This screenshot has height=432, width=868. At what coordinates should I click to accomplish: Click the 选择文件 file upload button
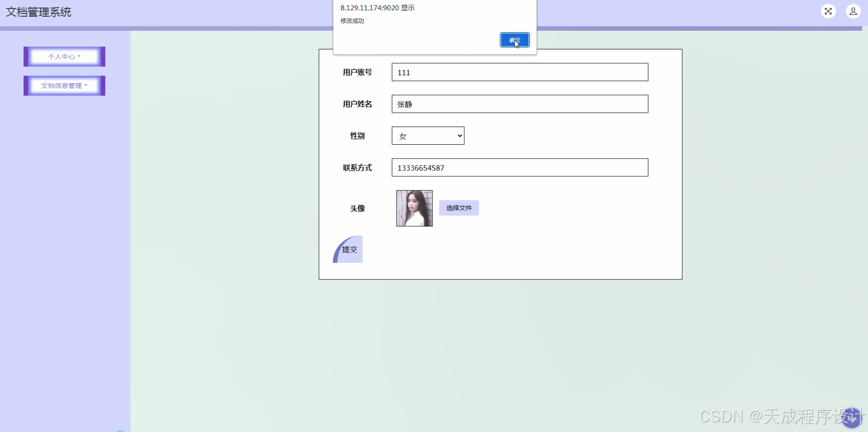pyautogui.click(x=458, y=208)
